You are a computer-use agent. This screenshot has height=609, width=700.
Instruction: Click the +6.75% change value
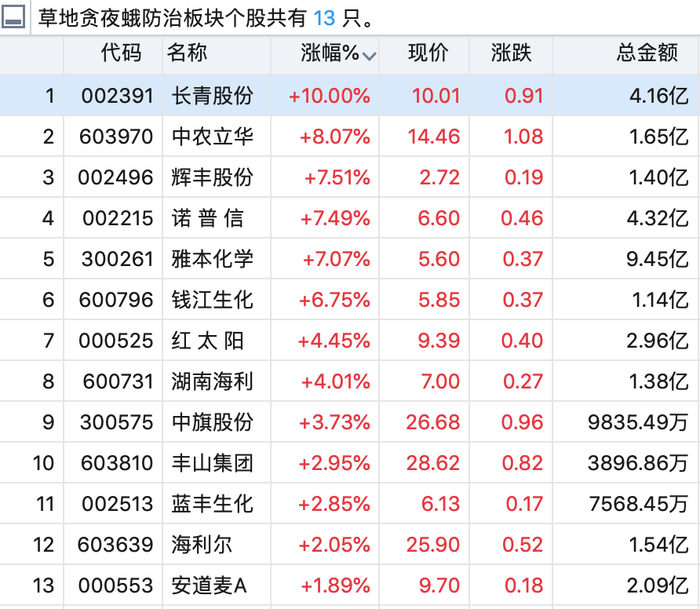(334, 300)
